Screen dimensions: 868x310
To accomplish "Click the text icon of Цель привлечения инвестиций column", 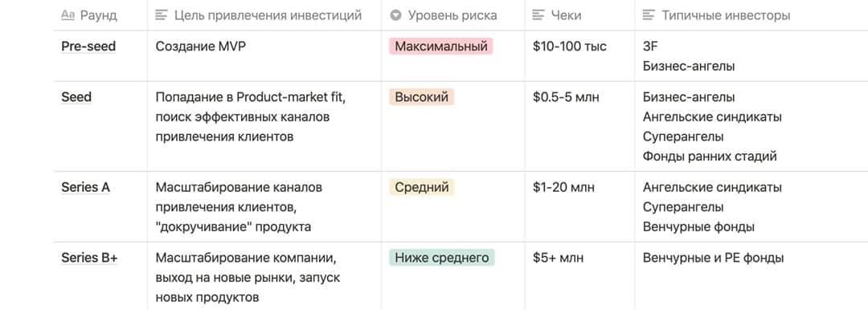I will [x=162, y=15].
